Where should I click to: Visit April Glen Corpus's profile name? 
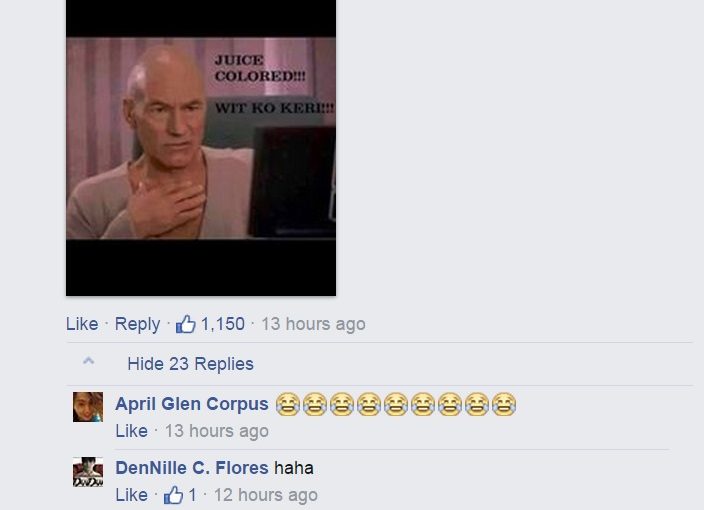[x=192, y=404]
